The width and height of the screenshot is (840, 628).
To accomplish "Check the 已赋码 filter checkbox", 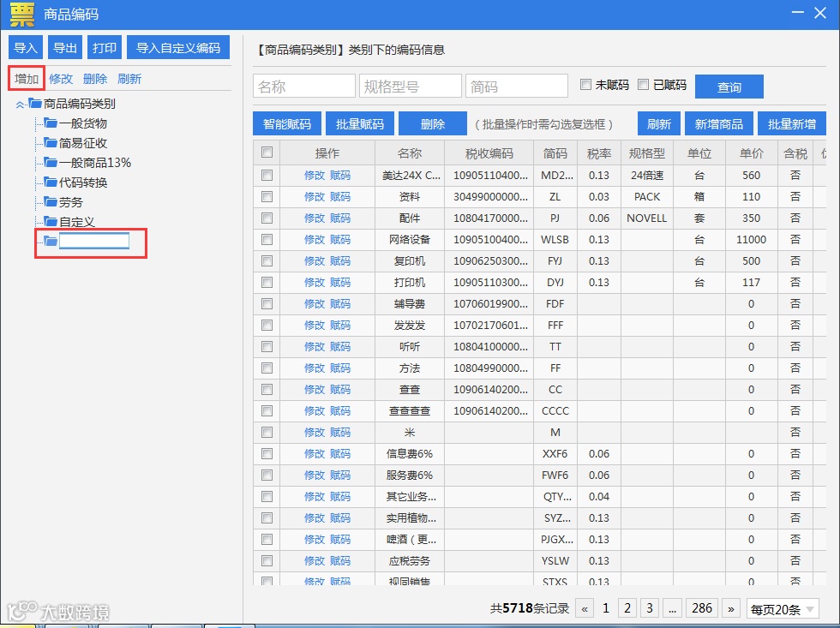I will (644, 85).
